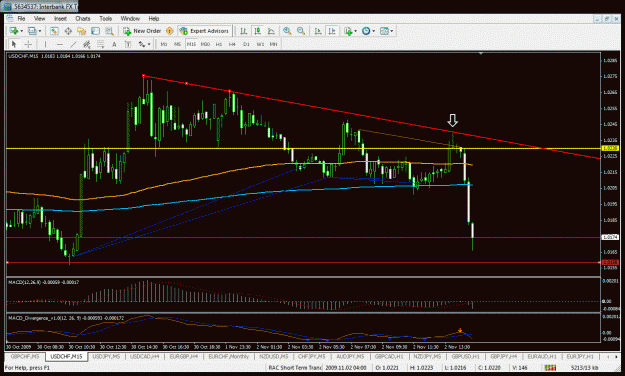Expand the New Chart dropdown arrow

coord(22,31)
